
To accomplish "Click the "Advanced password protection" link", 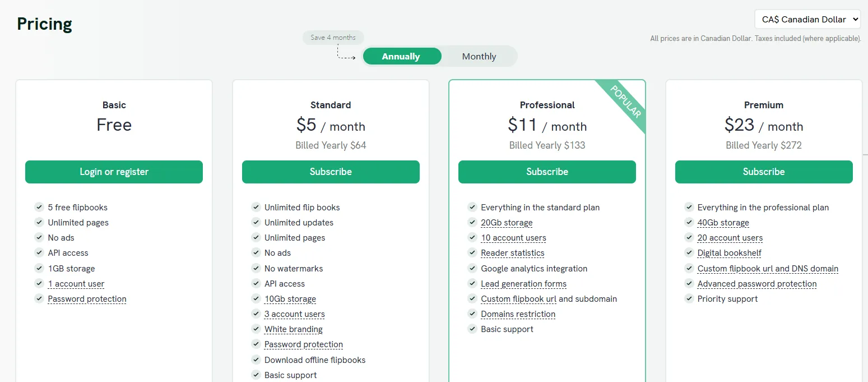I will [x=756, y=284].
